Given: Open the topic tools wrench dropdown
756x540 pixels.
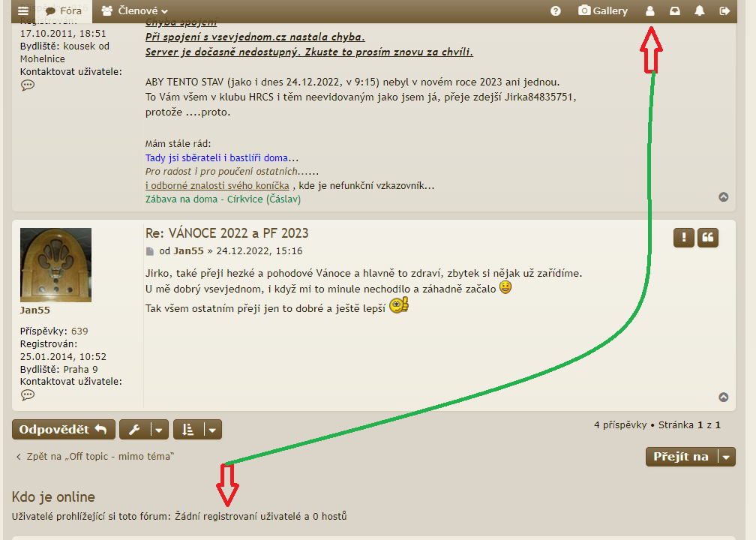Looking at the screenshot, I should (x=143, y=430).
